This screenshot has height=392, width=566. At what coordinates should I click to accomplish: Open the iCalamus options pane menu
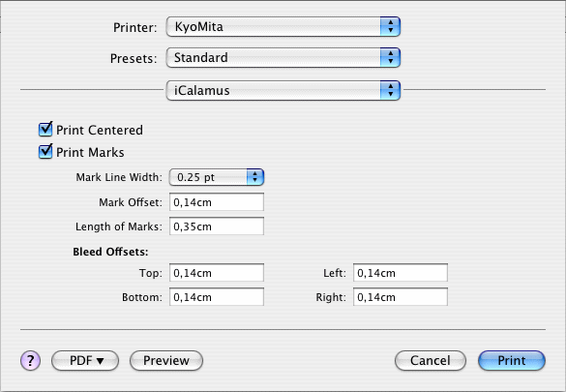(283, 90)
